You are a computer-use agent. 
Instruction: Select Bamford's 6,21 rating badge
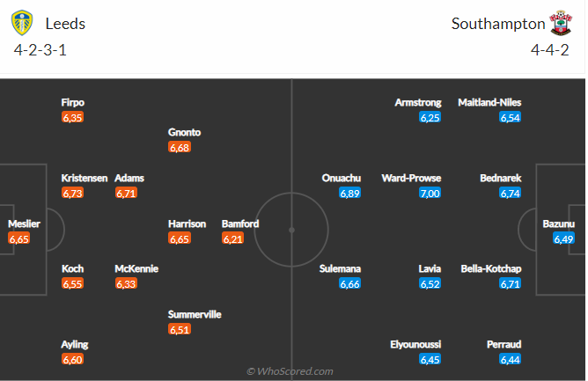[232, 238]
